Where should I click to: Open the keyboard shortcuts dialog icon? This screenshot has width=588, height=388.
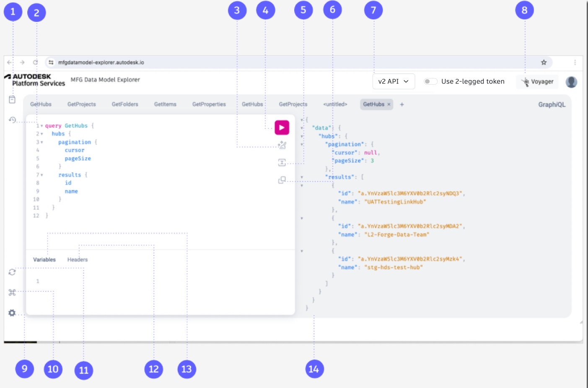pyautogui.click(x=12, y=292)
